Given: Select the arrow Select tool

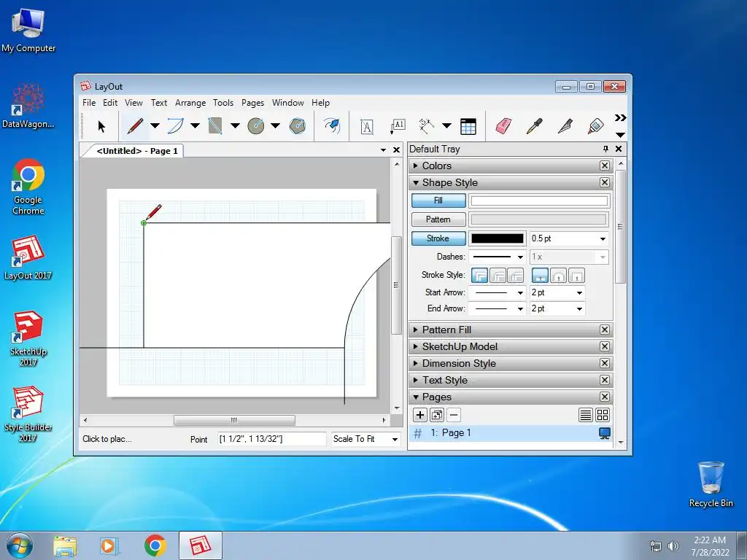Looking at the screenshot, I should pos(101,126).
